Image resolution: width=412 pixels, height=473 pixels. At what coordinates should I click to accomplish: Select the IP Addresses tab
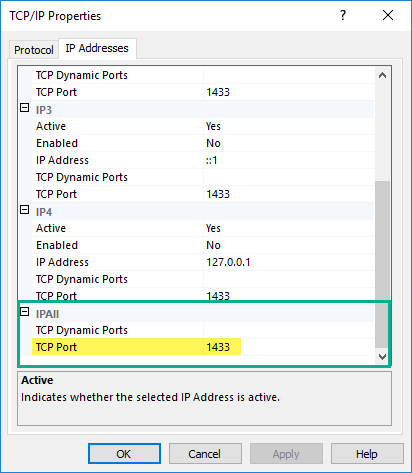(x=97, y=48)
